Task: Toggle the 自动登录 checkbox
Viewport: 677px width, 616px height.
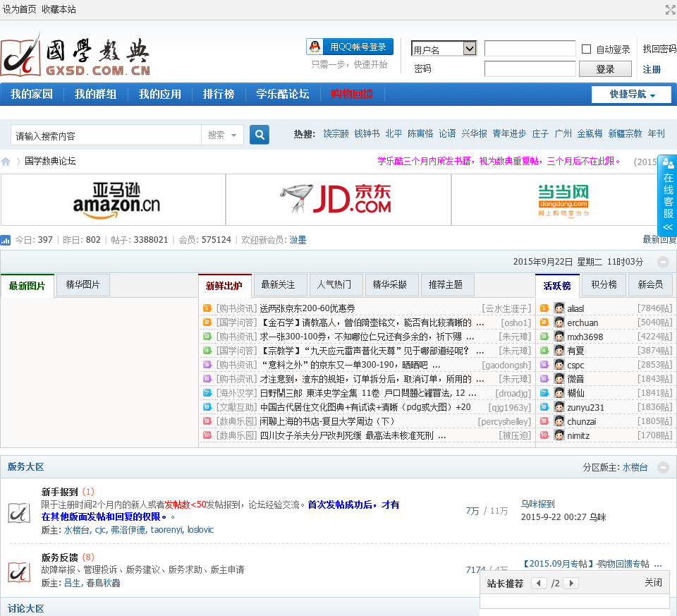Action: pos(586,49)
